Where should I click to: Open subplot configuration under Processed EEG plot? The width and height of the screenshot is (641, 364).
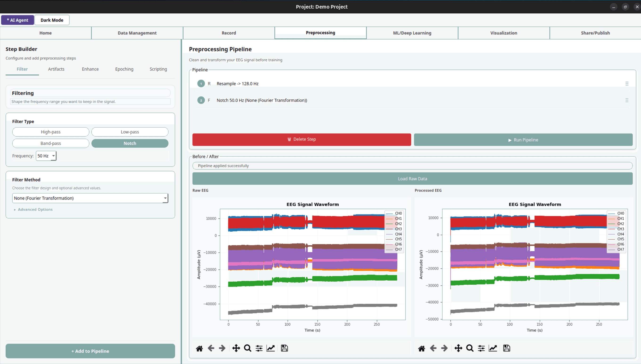[x=481, y=348]
